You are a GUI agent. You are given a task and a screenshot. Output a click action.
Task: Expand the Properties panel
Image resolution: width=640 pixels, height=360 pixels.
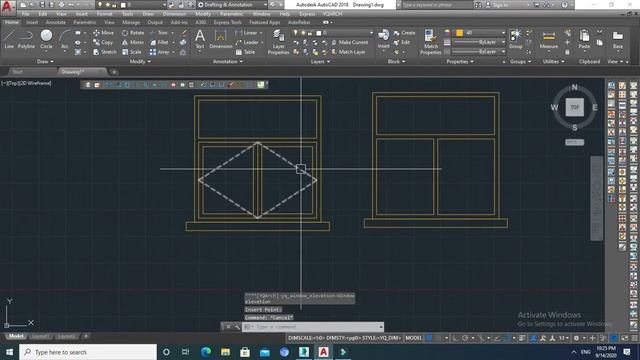(x=460, y=62)
